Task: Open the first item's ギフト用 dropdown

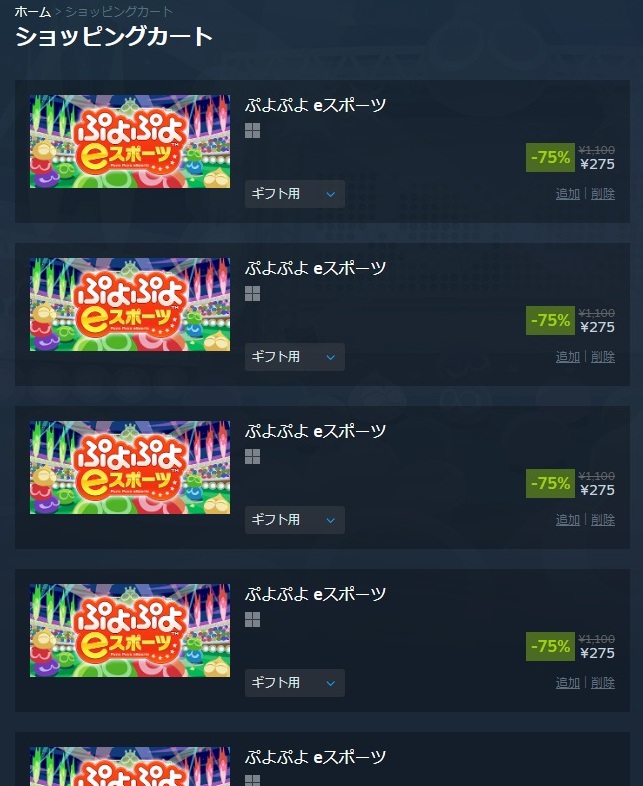Action: [295, 194]
